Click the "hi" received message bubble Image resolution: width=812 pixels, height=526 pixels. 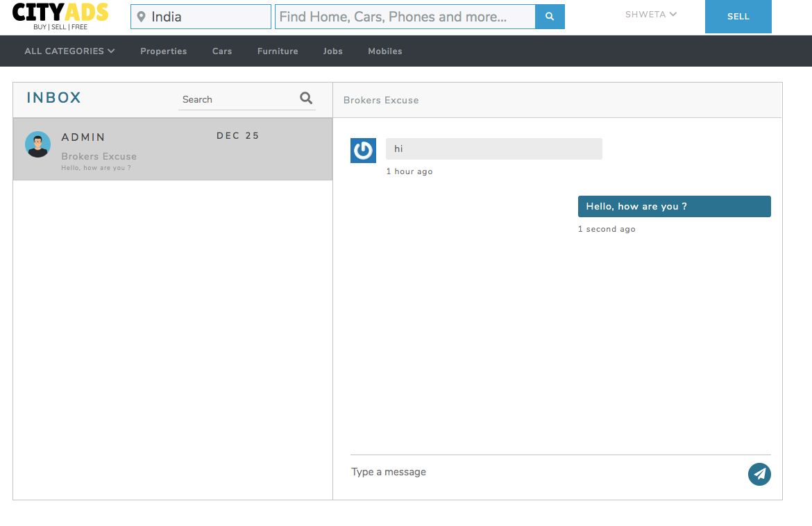(494, 149)
